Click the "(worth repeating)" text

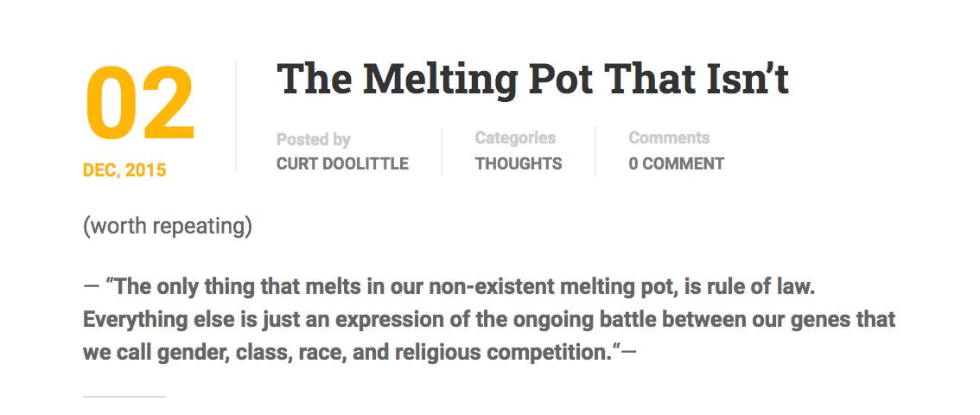click(168, 227)
